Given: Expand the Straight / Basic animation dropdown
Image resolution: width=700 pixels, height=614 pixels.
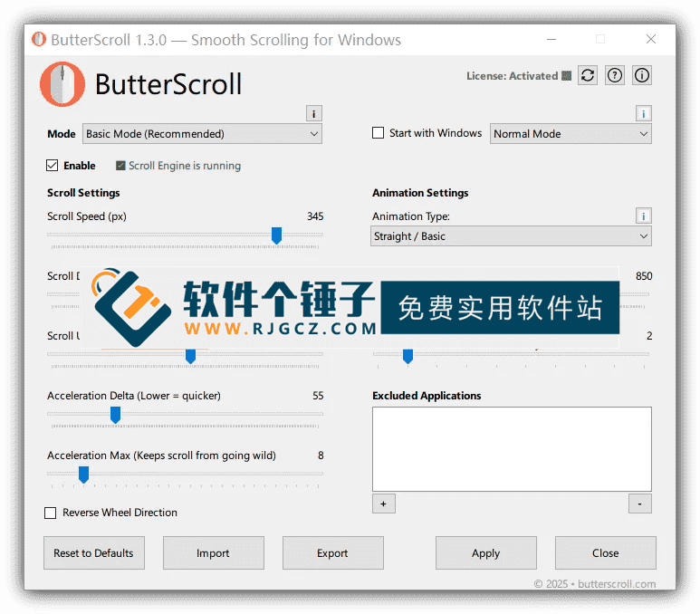Looking at the screenshot, I should click(x=511, y=236).
